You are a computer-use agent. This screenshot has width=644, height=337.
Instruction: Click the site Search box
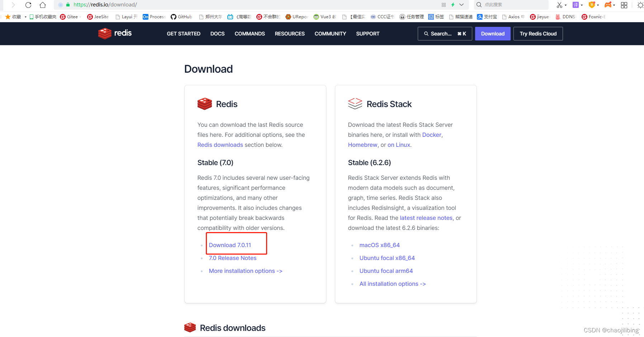point(445,34)
